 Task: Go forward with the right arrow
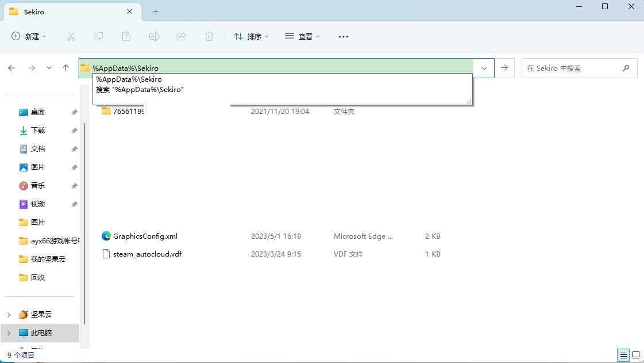(x=32, y=68)
